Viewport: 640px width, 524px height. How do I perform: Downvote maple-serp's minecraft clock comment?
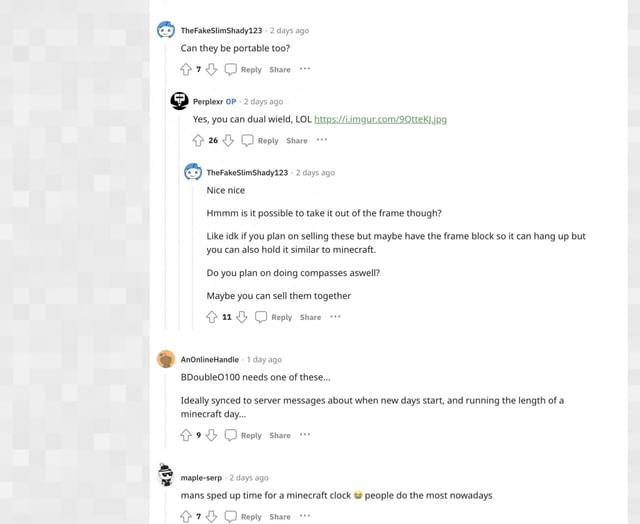210,517
